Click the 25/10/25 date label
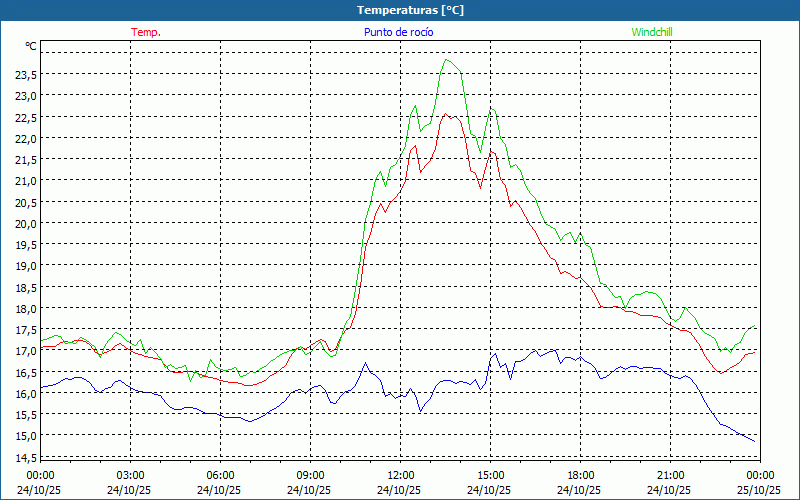The image size is (800, 500). pyautogui.click(x=759, y=490)
